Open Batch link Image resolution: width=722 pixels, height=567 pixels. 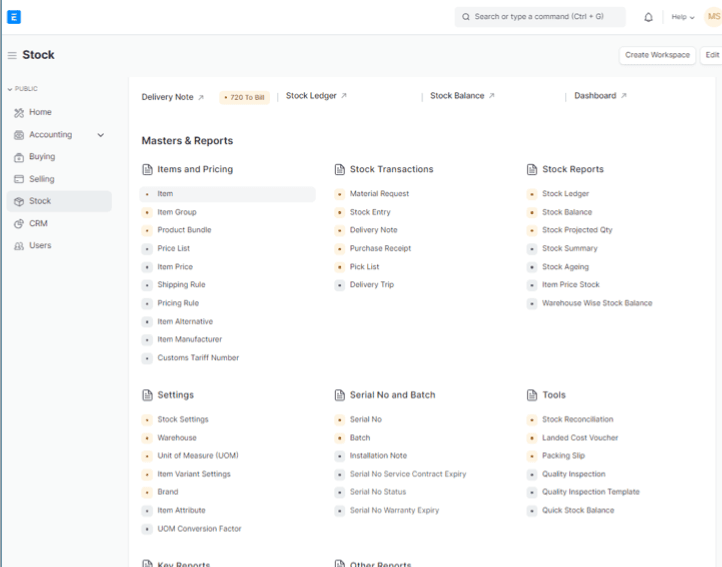point(360,438)
